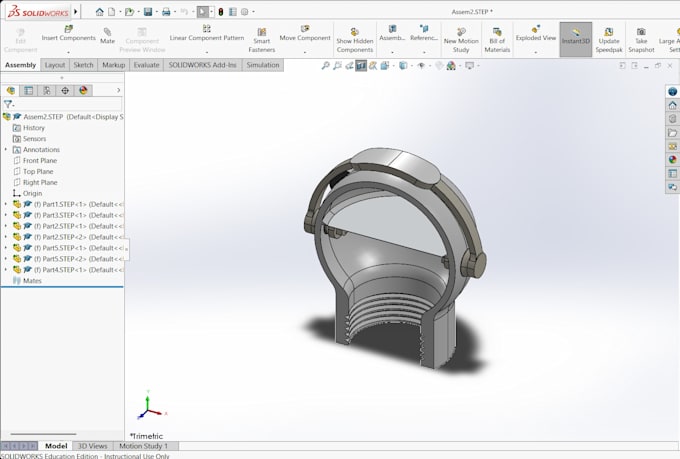
Task: Open the ConfigurationManager tab
Action: pos(47,90)
